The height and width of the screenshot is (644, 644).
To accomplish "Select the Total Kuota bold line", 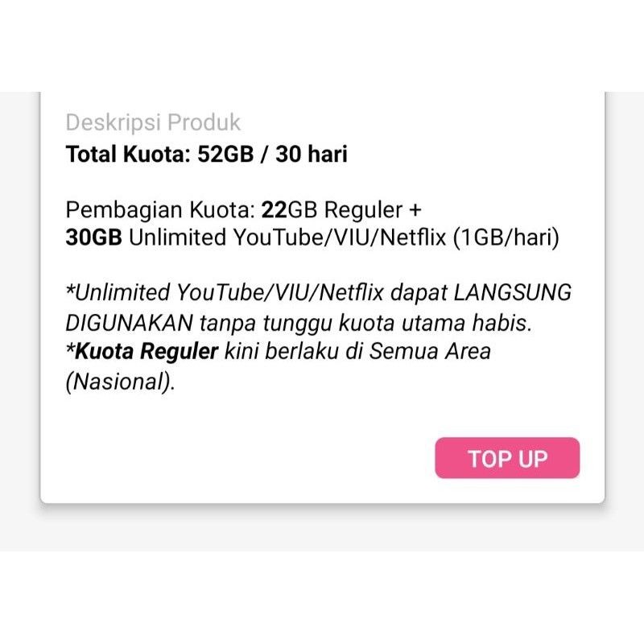I will [x=206, y=154].
